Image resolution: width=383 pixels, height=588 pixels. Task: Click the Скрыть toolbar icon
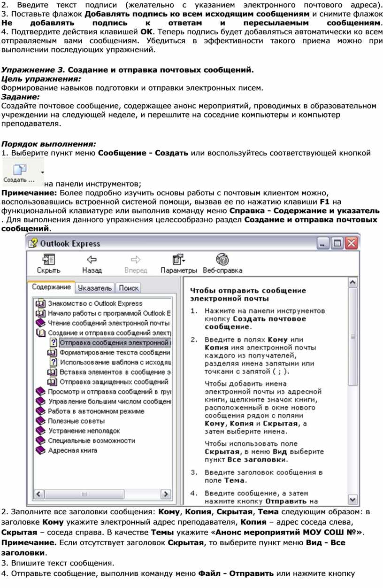click(48, 260)
